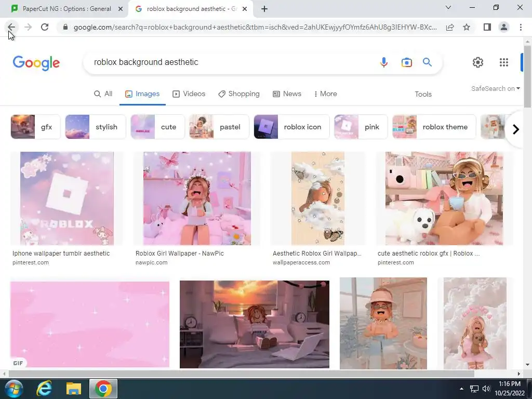Click the Google logo
Image resolution: width=532 pixels, height=399 pixels.
pos(36,63)
